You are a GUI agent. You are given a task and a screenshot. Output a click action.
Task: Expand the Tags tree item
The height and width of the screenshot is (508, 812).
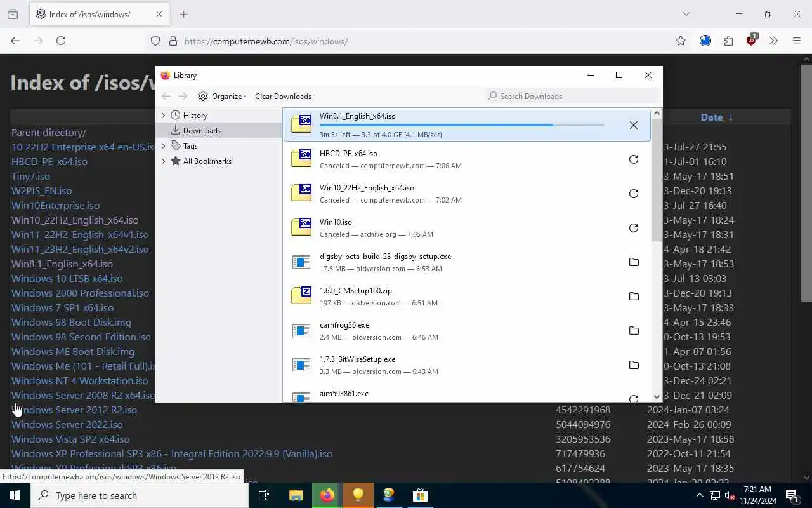pos(164,146)
